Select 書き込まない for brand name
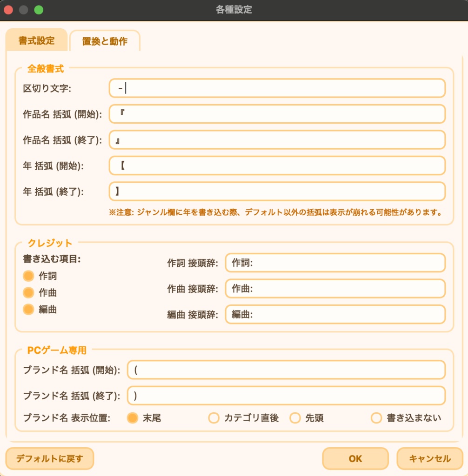 (x=375, y=418)
